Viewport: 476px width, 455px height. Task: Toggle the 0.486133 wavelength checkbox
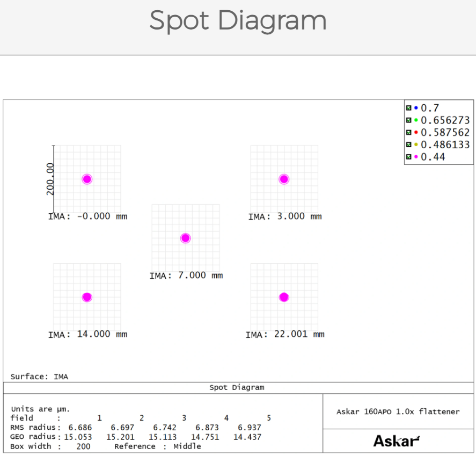[x=409, y=145]
